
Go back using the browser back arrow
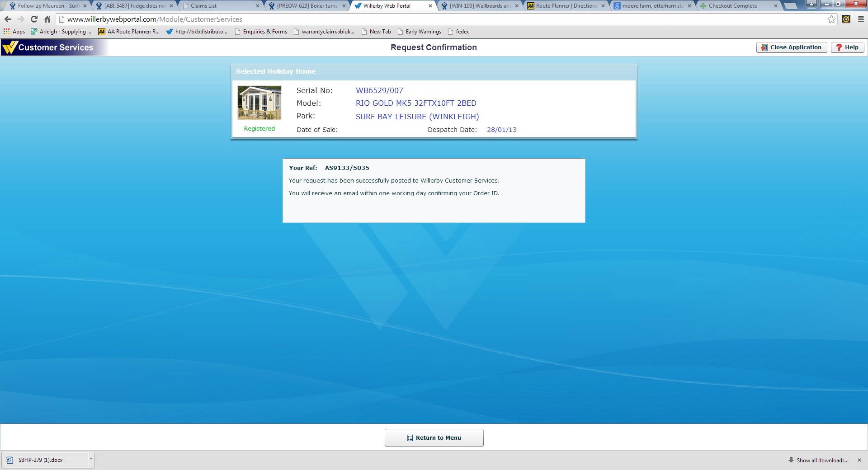click(x=8, y=19)
